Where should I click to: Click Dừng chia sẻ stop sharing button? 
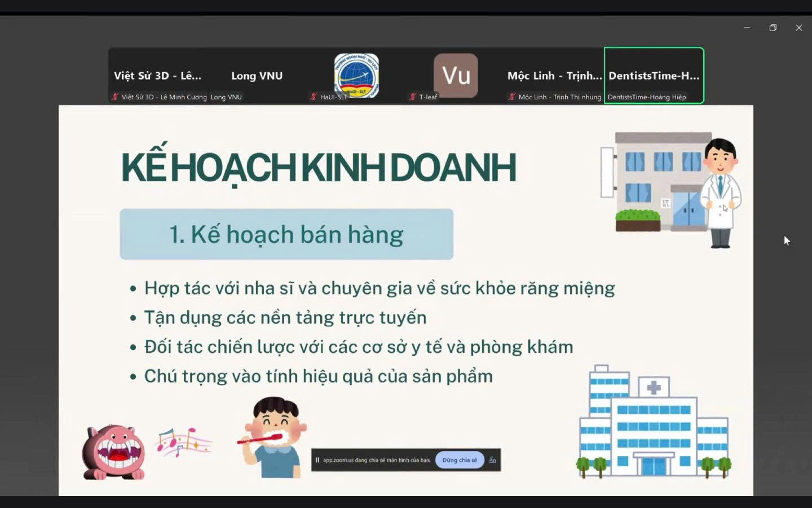(460, 460)
